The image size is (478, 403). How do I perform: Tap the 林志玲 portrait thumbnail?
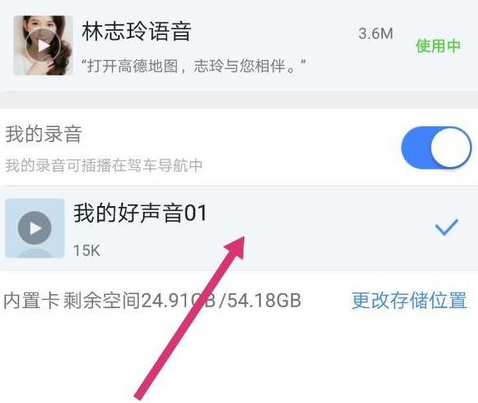tap(43, 45)
